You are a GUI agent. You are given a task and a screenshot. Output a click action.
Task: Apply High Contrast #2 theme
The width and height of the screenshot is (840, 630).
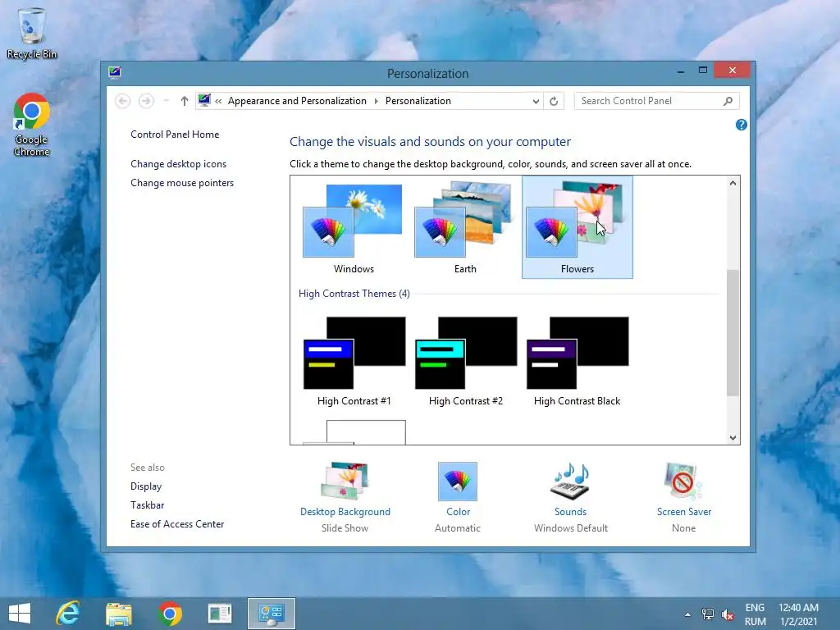pos(465,361)
